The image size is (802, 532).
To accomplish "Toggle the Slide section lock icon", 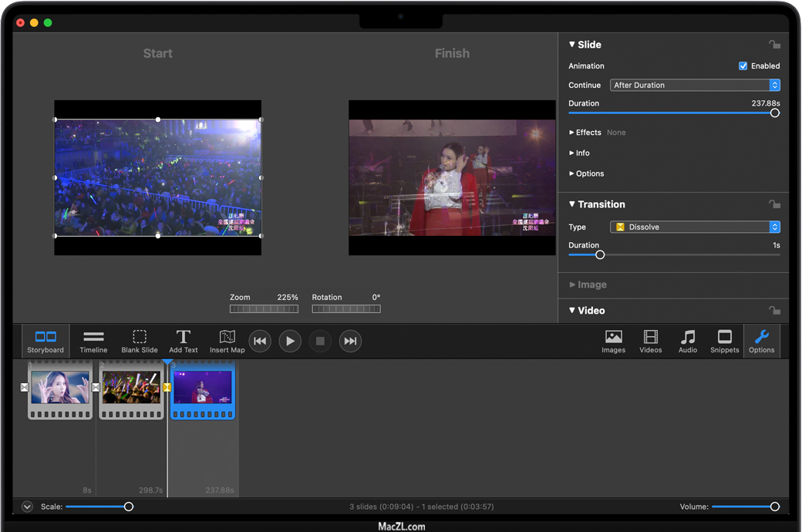I will (x=774, y=45).
